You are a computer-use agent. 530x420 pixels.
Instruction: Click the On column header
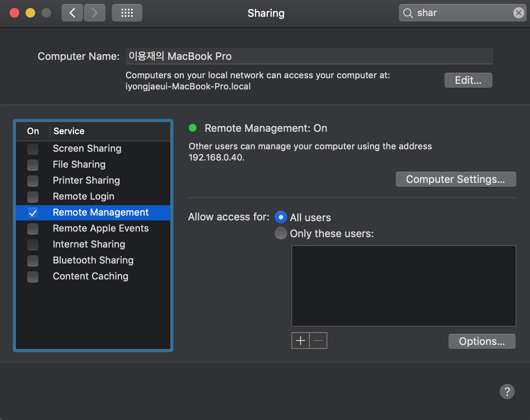[33, 131]
